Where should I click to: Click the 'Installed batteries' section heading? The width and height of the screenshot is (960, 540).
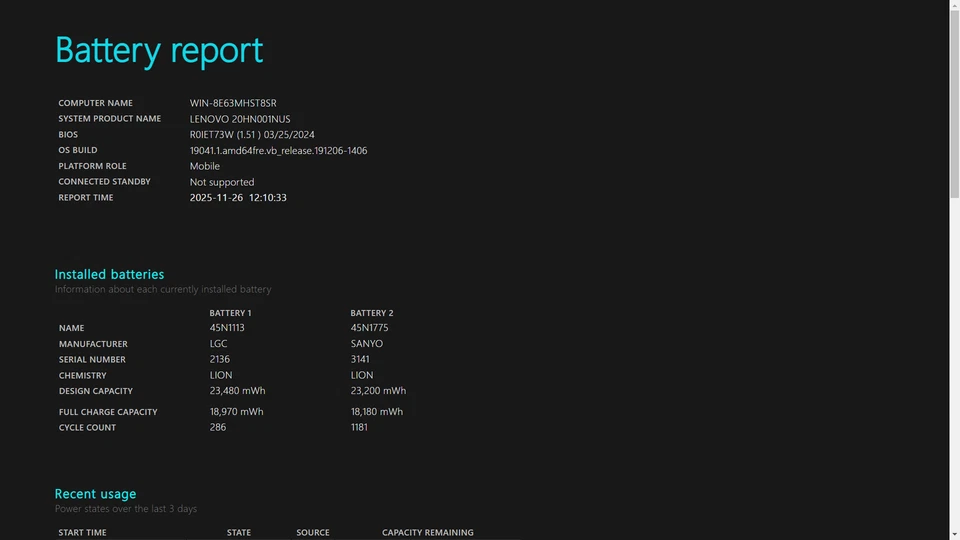[x=110, y=274]
